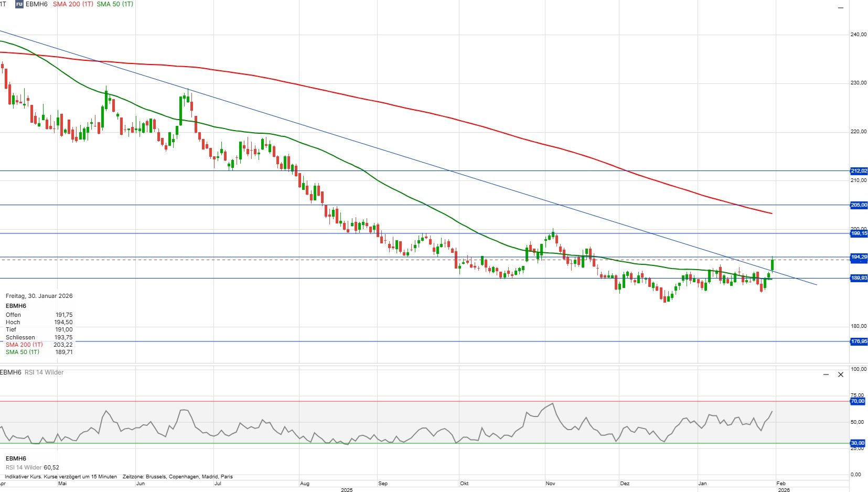Minimize the RSI 14 Wilder panel
This screenshot has height=492, width=868.
click(x=826, y=375)
